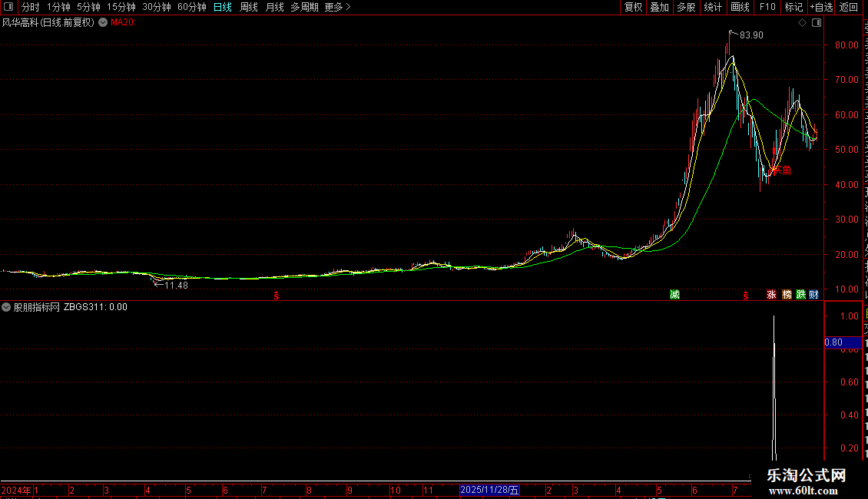Switch to the 周线 weekly period tab
This screenshot has height=499, width=868.
click(x=249, y=7)
